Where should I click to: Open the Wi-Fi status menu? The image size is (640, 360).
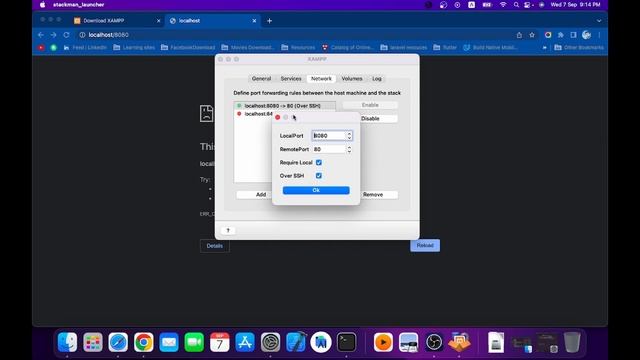point(503,5)
